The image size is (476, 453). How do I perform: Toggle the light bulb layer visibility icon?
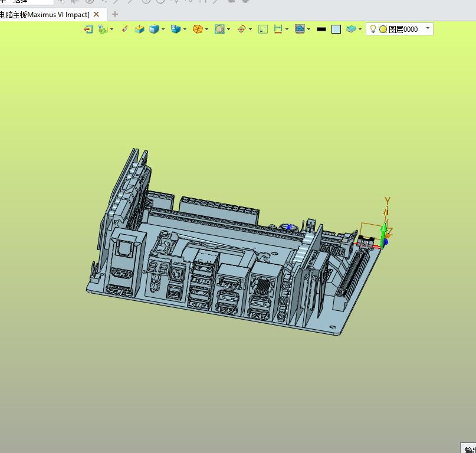373,29
